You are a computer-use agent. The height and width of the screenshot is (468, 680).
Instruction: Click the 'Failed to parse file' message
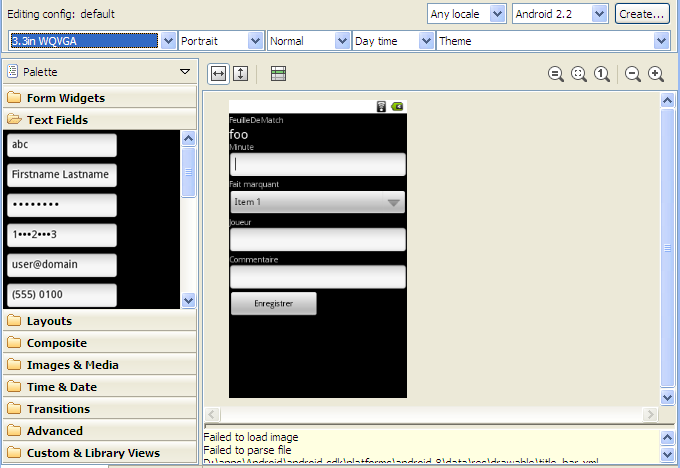click(248, 450)
